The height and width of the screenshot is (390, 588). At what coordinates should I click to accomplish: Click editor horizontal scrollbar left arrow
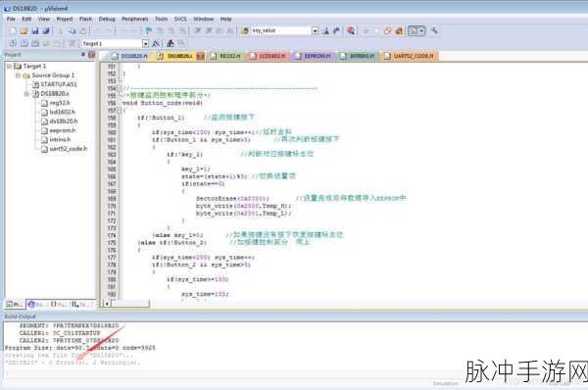click(107, 304)
